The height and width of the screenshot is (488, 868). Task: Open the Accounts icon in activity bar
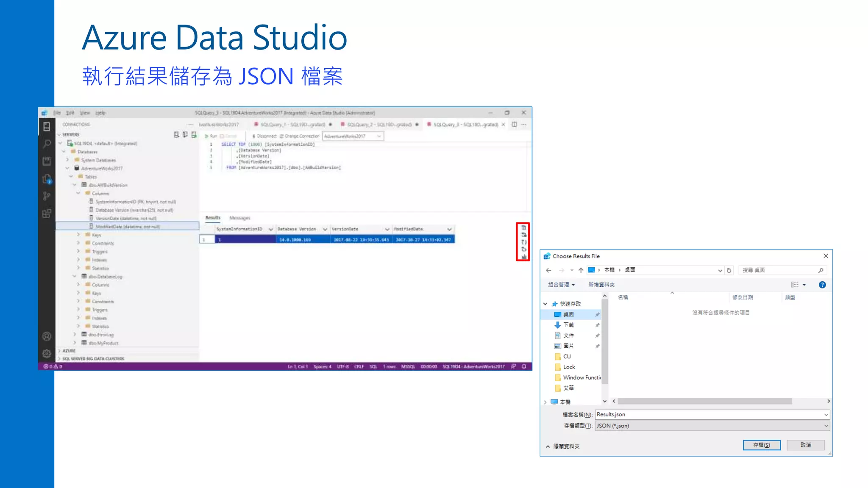pos(47,336)
